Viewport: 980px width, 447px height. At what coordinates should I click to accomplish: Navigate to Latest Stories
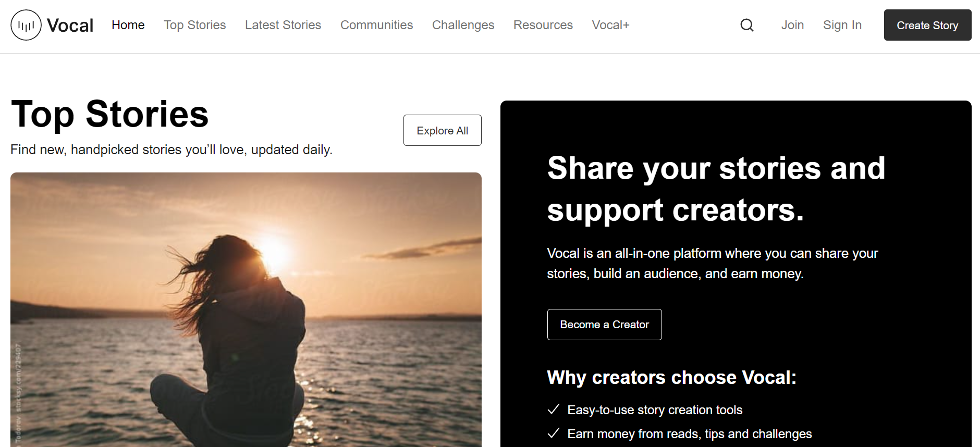click(x=283, y=25)
